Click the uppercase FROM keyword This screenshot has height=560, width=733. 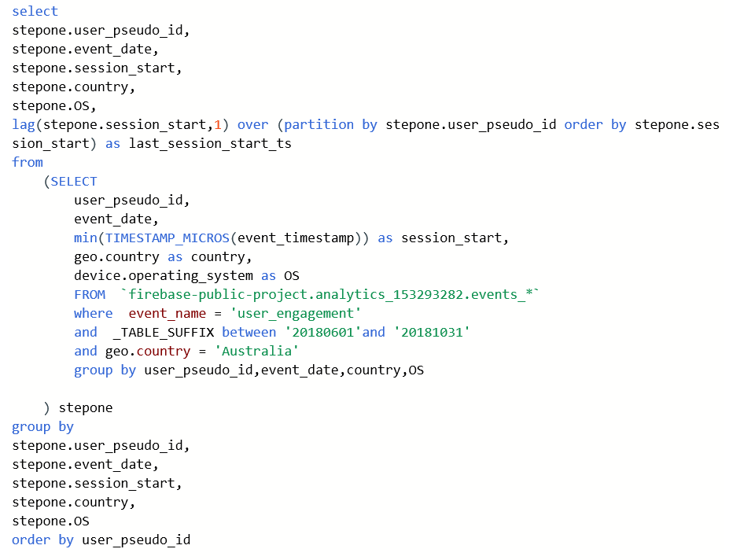[x=90, y=294]
